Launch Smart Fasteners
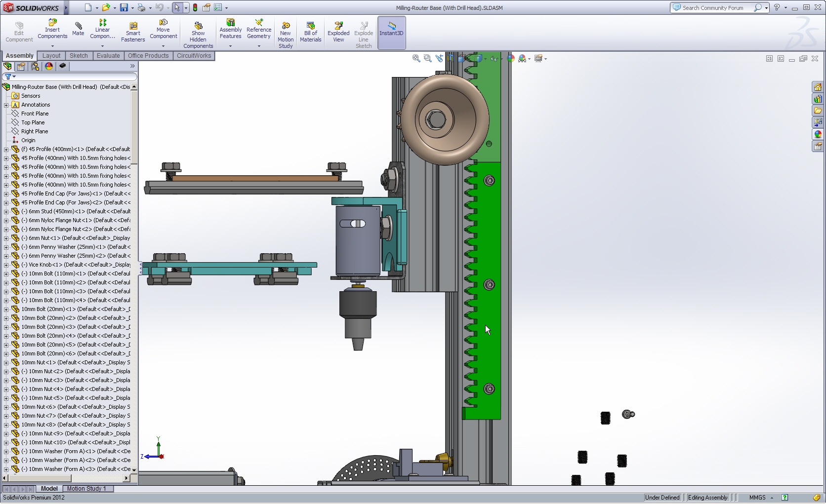Screen dimensions: 826x504 133,32
